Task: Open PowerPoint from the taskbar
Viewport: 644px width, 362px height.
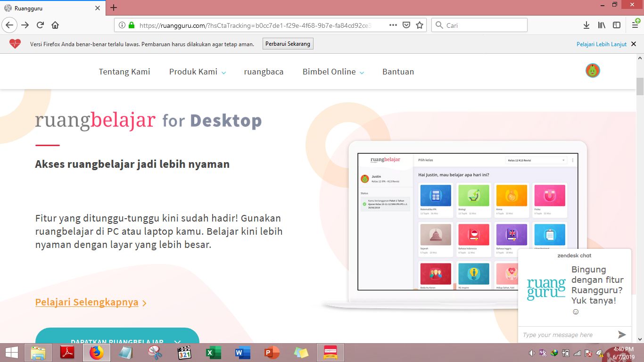Action: pyautogui.click(x=272, y=353)
